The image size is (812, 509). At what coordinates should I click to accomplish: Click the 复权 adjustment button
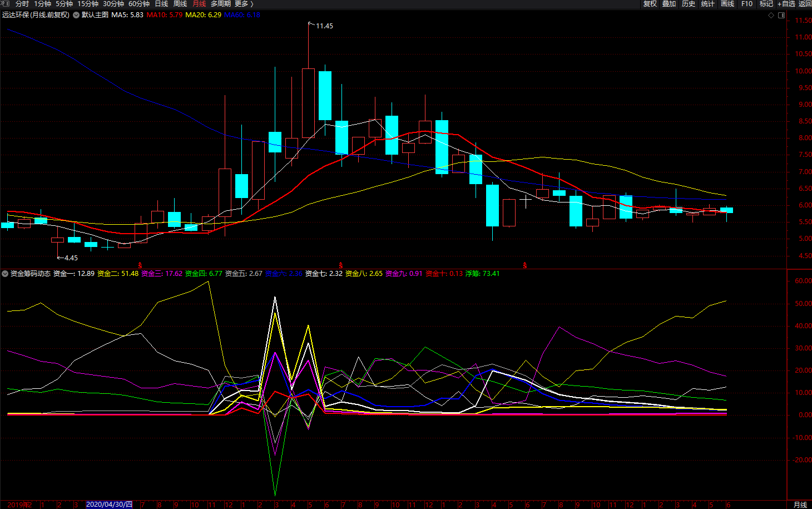tap(650, 4)
